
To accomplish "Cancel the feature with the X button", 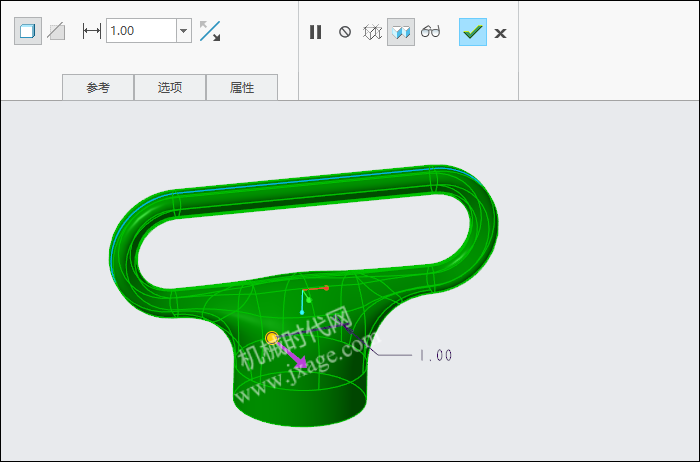I will (x=500, y=33).
